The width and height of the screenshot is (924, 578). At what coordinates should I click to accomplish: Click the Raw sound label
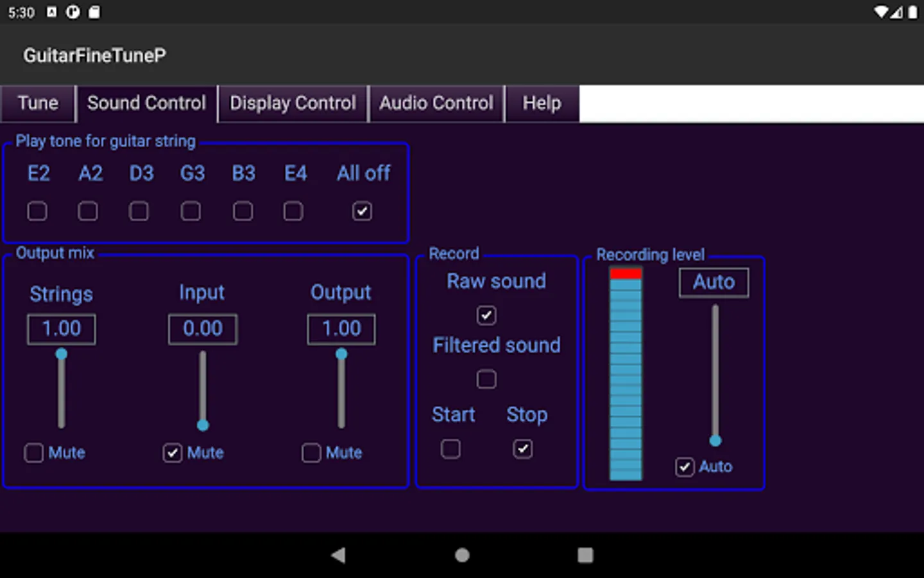[x=497, y=281]
